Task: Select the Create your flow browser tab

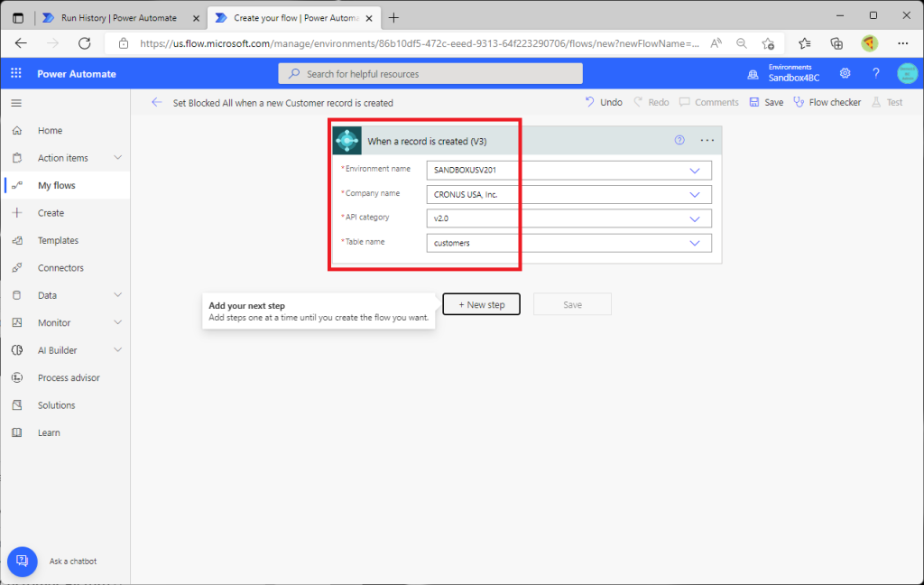Action: [295, 18]
